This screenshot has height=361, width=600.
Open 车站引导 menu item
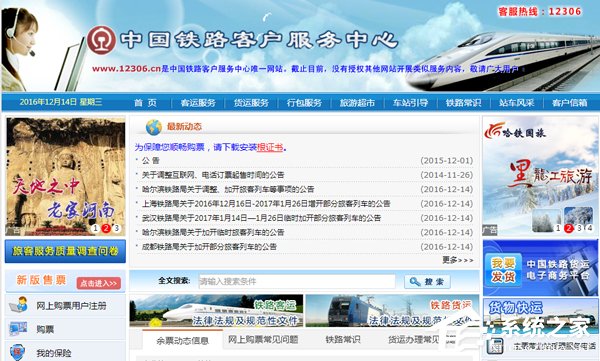point(410,103)
